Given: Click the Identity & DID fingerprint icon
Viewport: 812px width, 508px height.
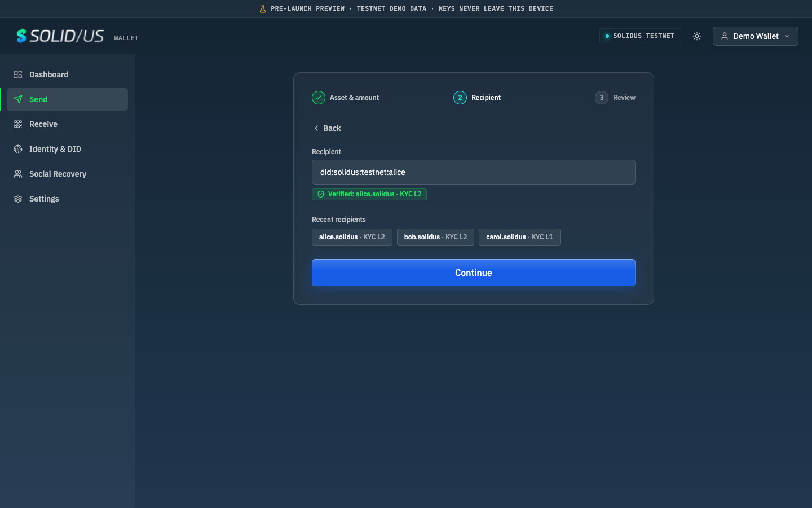Looking at the screenshot, I should (x=18, y=149).
